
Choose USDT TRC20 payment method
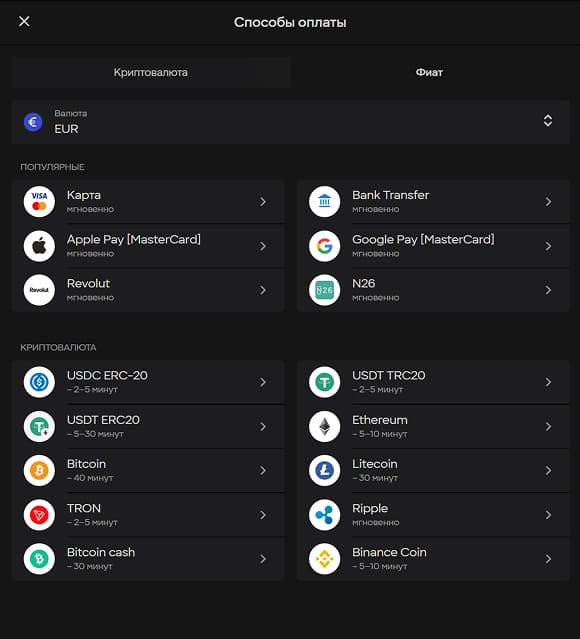(x=433, y=382)
